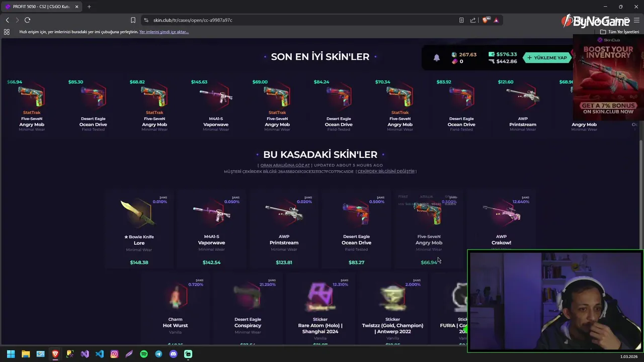Open Brave Shields lion icon
The height and width of the screenshot is (362, 644).
pyautogui.click(x=485, y=20)
